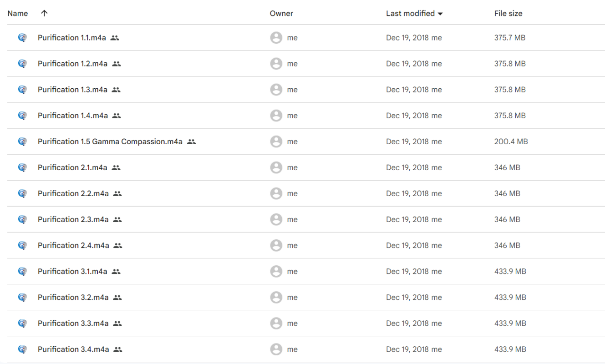Sort files by the Name column header
This screenshot has width=605, height=364.
(x=17, y=14)
